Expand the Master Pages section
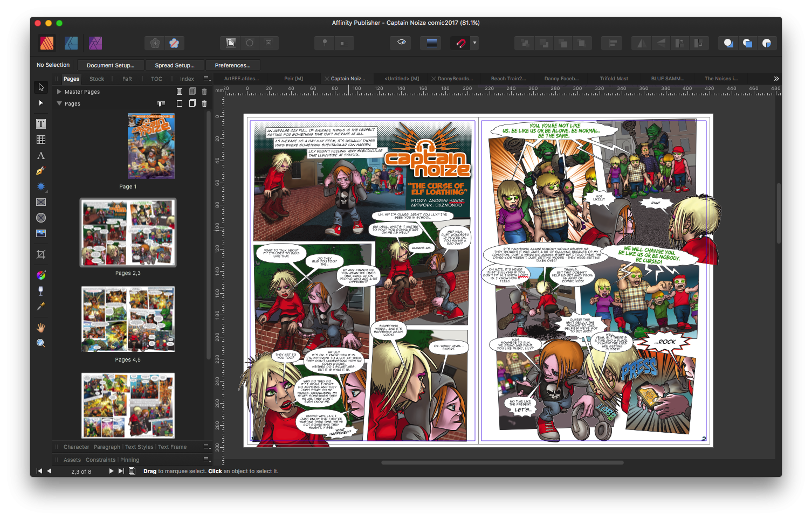This screenshot has width=812, height=520. click(x=59, y=92)
